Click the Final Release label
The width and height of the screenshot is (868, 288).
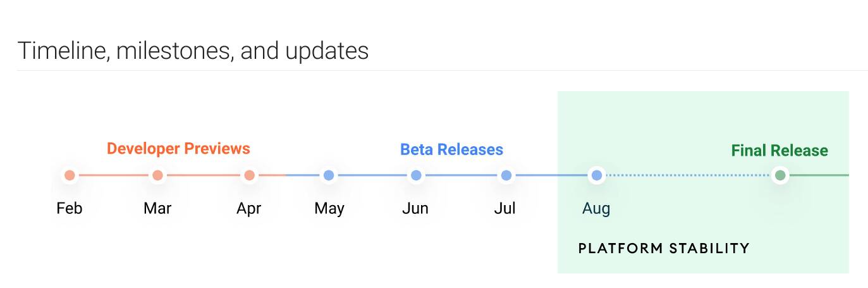point(779,151)
